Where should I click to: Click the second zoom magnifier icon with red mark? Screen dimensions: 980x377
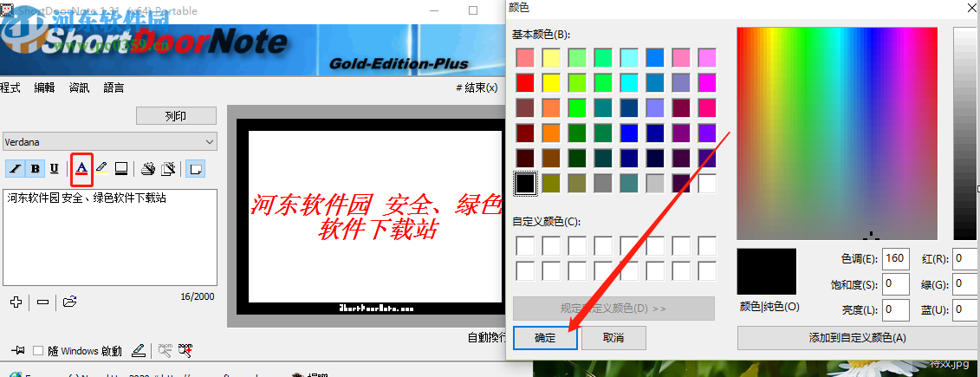(x=185, y=351)
